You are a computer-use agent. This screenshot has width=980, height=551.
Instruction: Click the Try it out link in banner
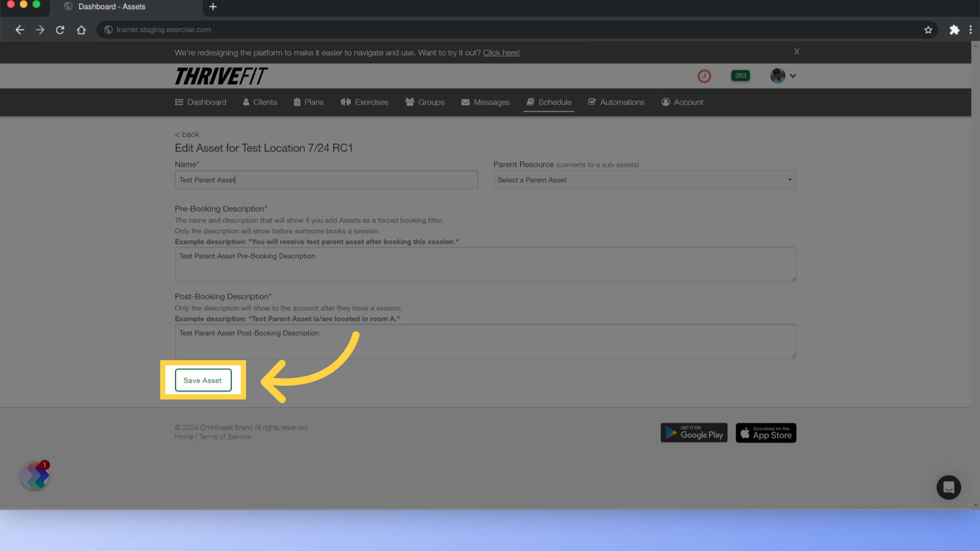click(501, 53)
